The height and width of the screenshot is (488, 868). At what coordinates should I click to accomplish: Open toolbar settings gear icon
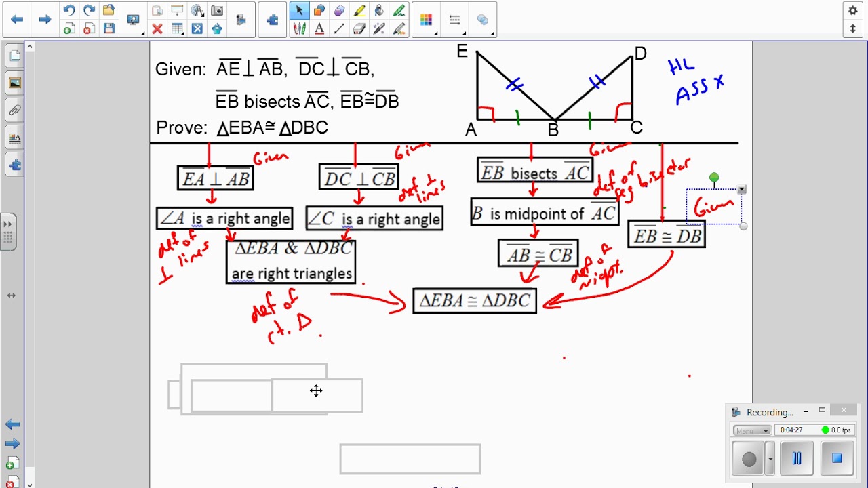pos(853,10)
